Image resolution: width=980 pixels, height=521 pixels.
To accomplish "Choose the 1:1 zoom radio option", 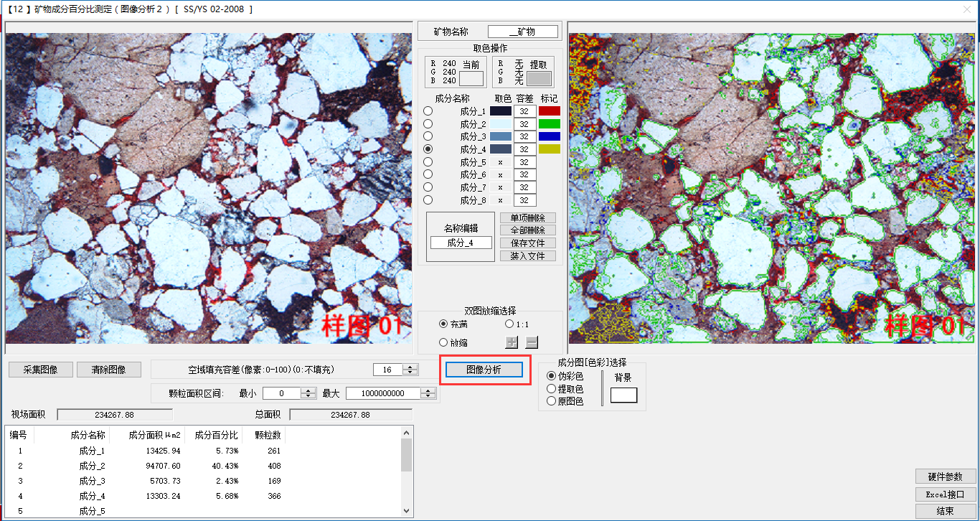I will coord(509,324).
